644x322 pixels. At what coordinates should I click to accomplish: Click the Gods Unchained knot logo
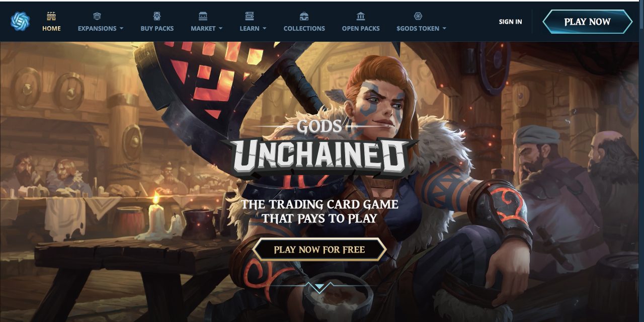click(20, 22)
